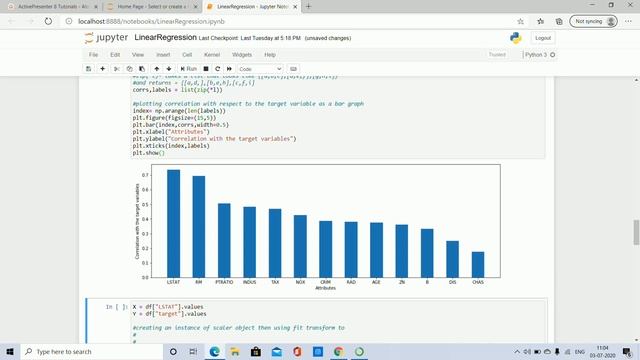
Task: Open the browser Settings and more menu
Action: click(x=628, y=21)
